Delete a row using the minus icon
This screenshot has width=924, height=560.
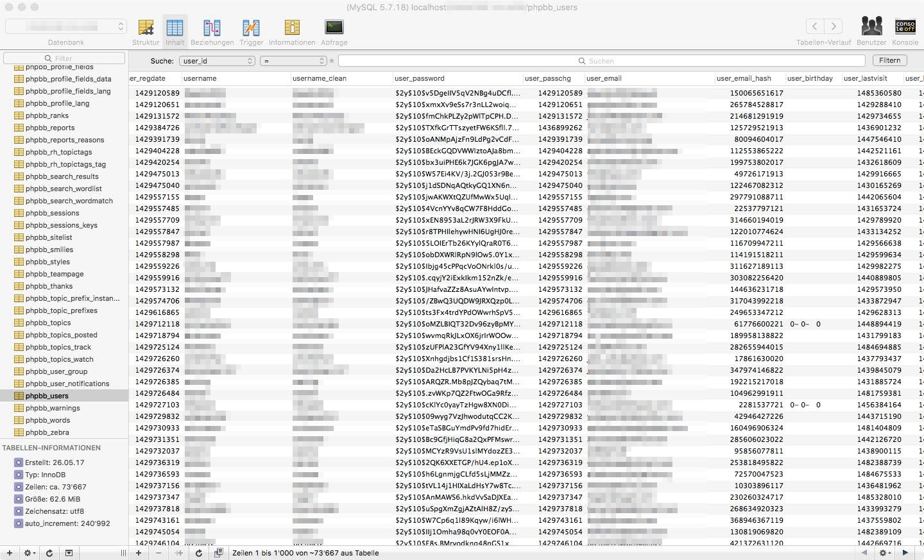tap(160, 552)
